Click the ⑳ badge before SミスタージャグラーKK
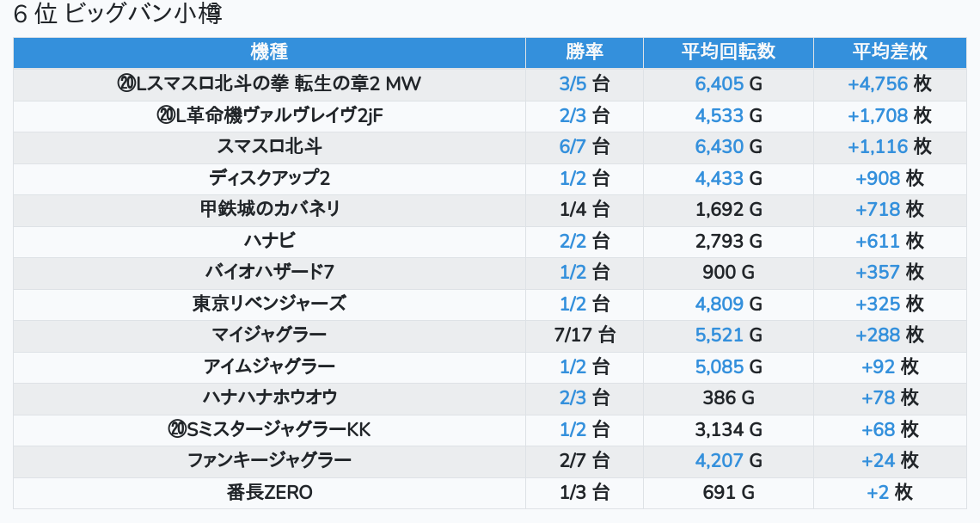 [x=177, y=429]
